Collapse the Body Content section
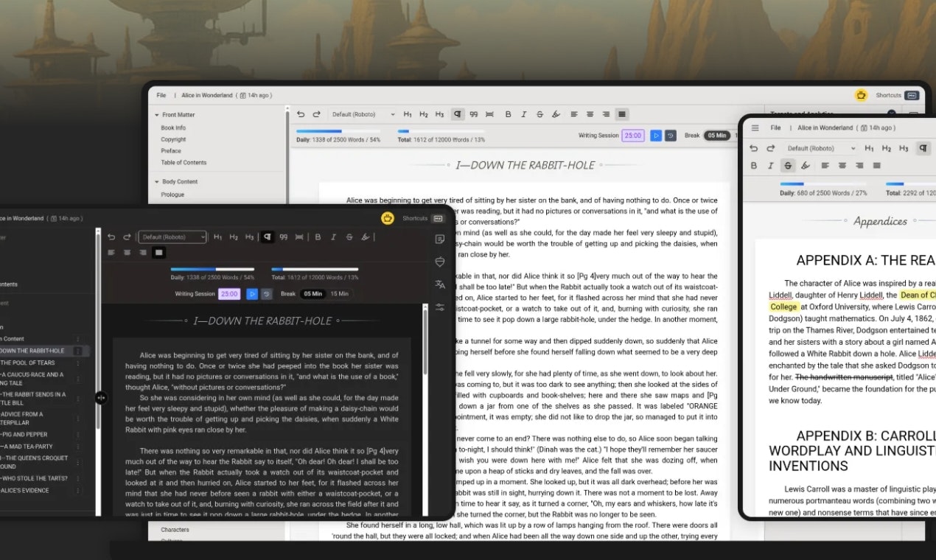 click(x=157, y=181)
